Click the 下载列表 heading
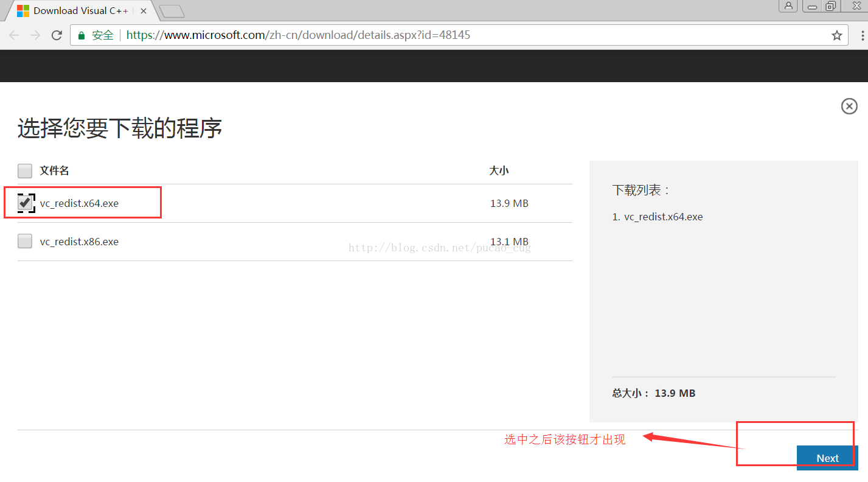 tap(641, 190)
